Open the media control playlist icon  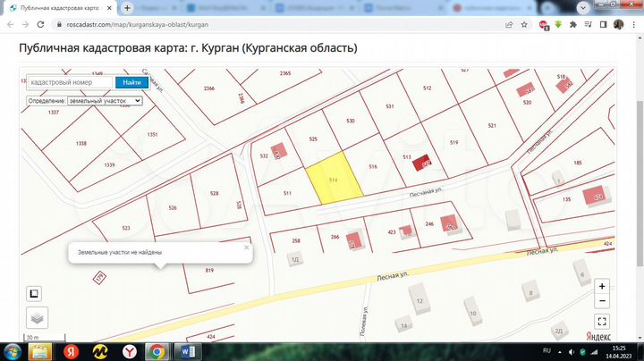pyautogui.click(x=589, y=25)
